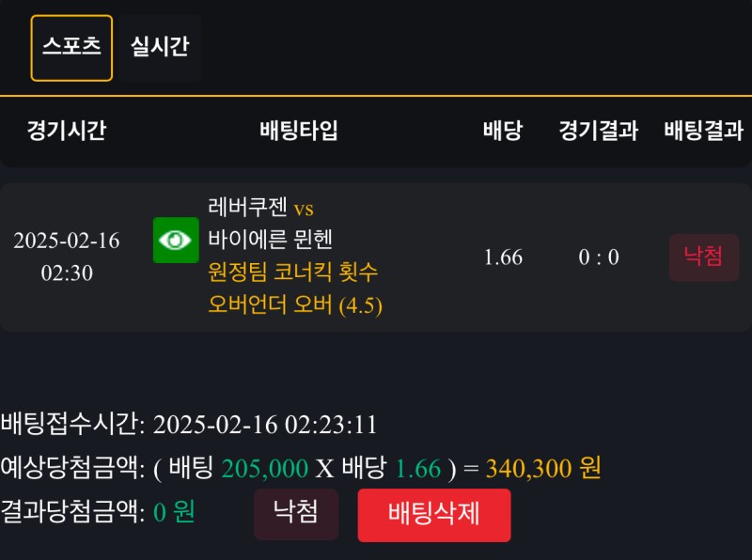Image resolution: width=752 pixels, height=560 pixels.
Task: Click the 경기시간 column header
Action: 66,132
